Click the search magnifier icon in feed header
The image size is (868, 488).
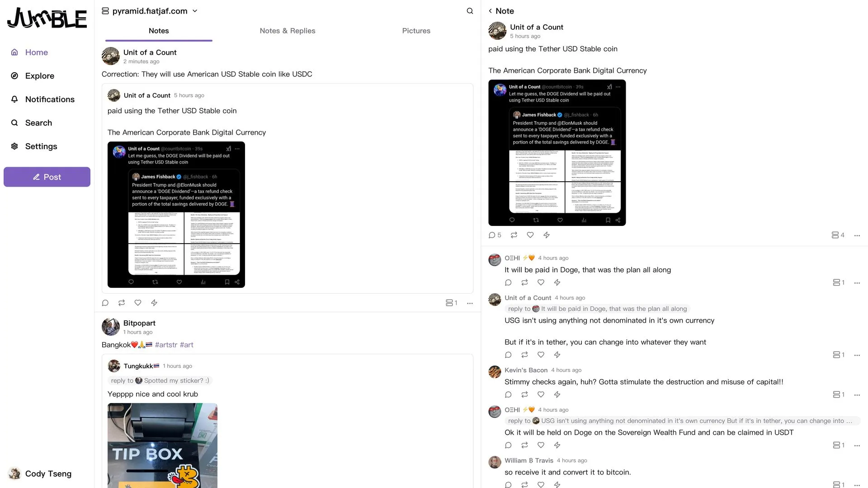(470, 11)
